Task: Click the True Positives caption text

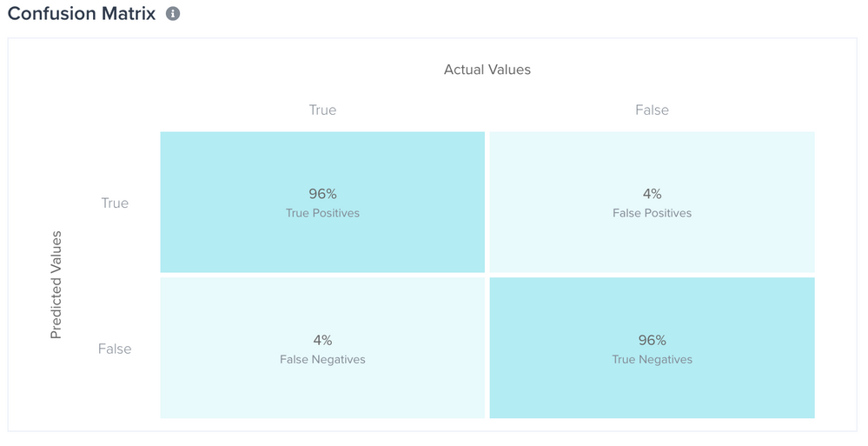Action: click(322, 213)
